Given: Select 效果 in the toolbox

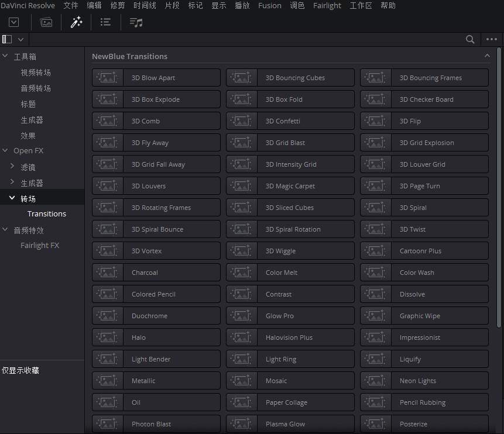Looking at the screenshot, I should [x=28, y=136].
